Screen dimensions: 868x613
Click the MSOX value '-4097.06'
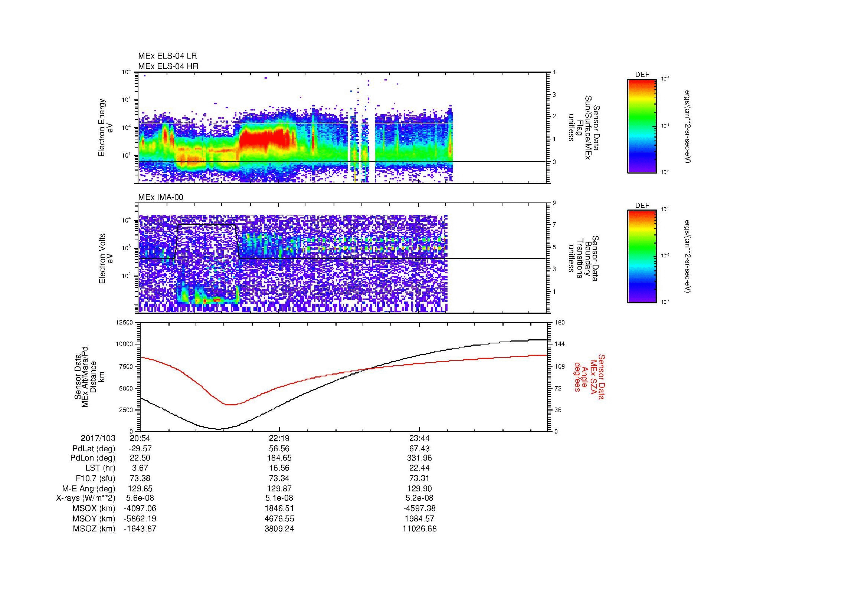point(140,508)
